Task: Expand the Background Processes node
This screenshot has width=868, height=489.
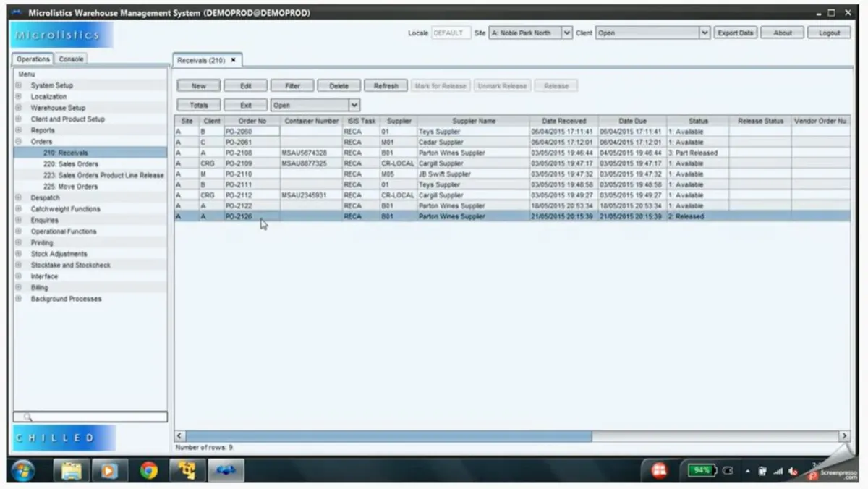Action: [x=19, y=299]
